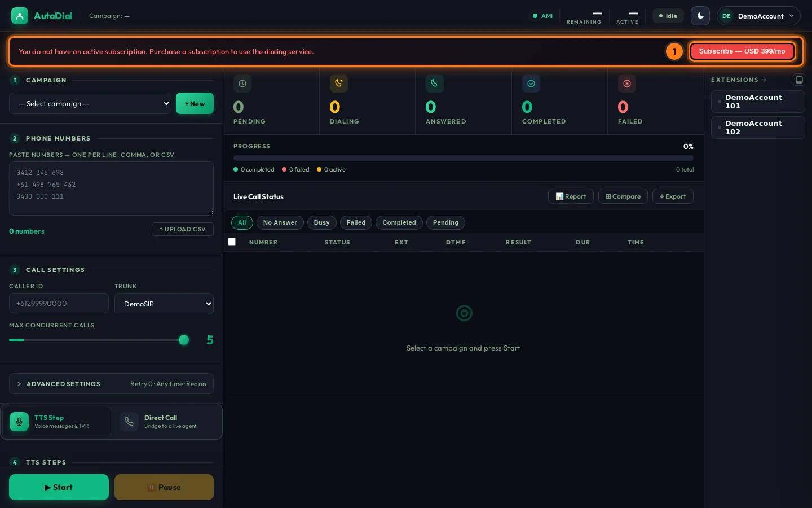The width and height of the screenshot is (812, 508).
Task: Click the Caller ID input field
Action: click(x=59, y=303)
